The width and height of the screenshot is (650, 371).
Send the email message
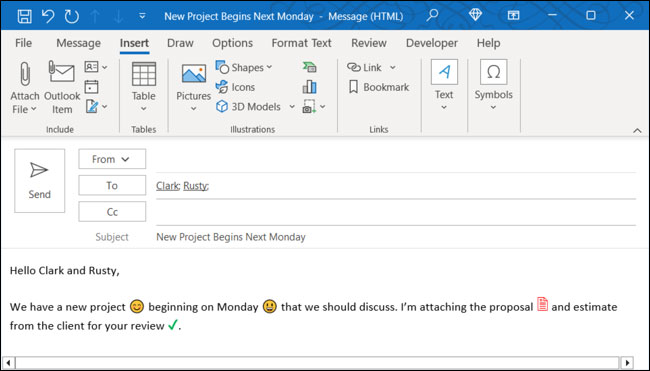(x=39, y=181)
